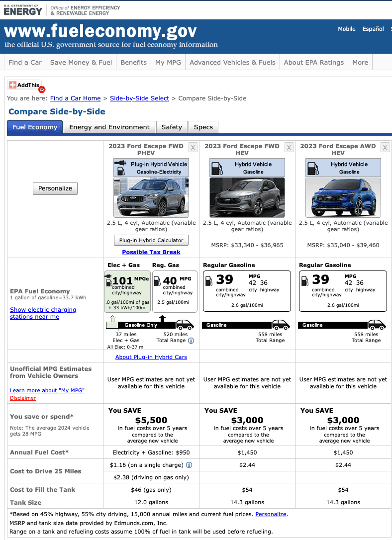
Task: Click the PHEV Gasoline Only range bar
Action: 141,325
